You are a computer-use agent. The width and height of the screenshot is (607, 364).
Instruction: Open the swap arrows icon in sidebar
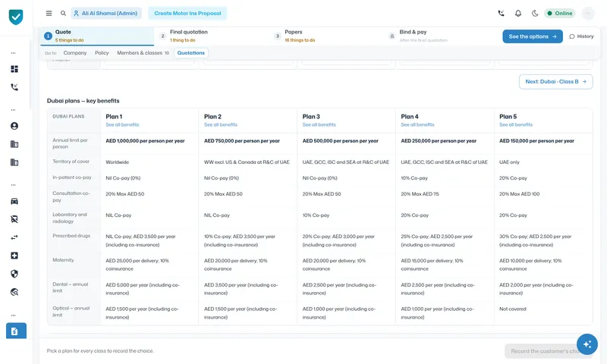[14, 237]
